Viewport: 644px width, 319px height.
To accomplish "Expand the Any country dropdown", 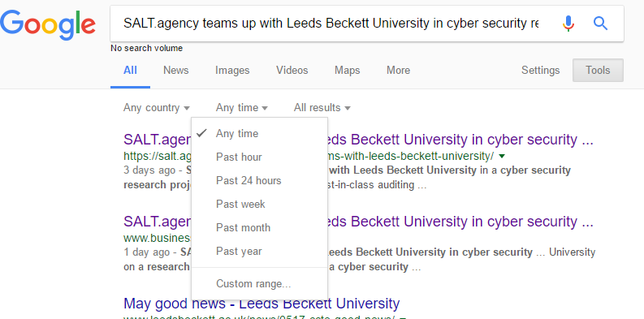I will coord(157,108).
